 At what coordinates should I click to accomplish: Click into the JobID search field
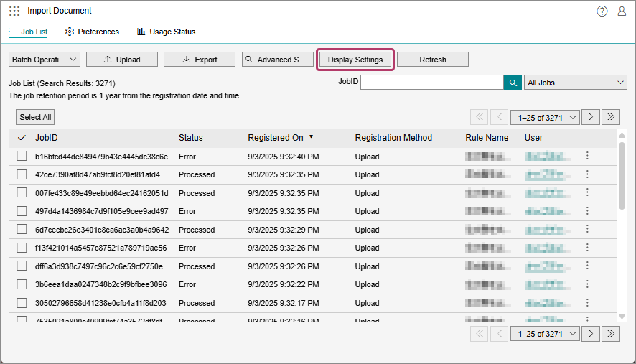432,83
